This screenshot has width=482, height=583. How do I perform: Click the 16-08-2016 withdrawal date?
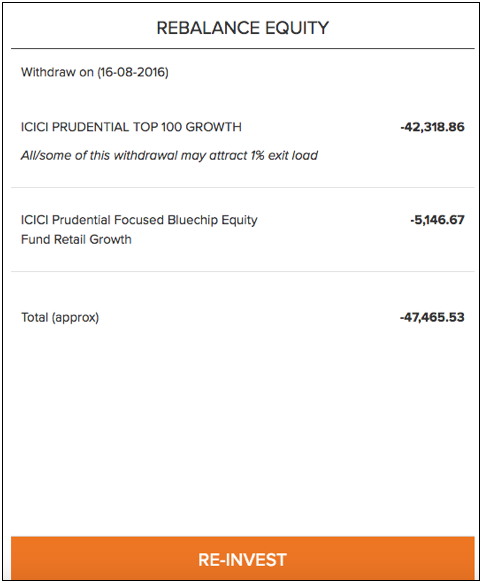tap(133, 72)
